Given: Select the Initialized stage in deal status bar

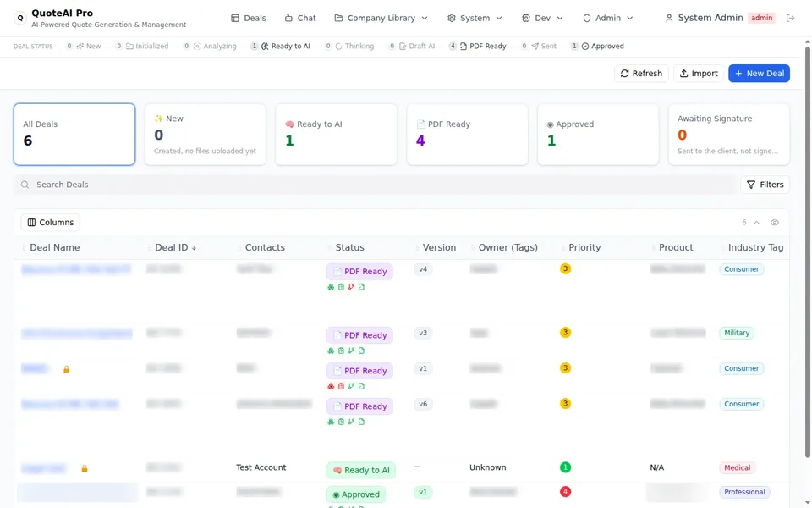Looking at the screenshot, I should click(142, 46).
